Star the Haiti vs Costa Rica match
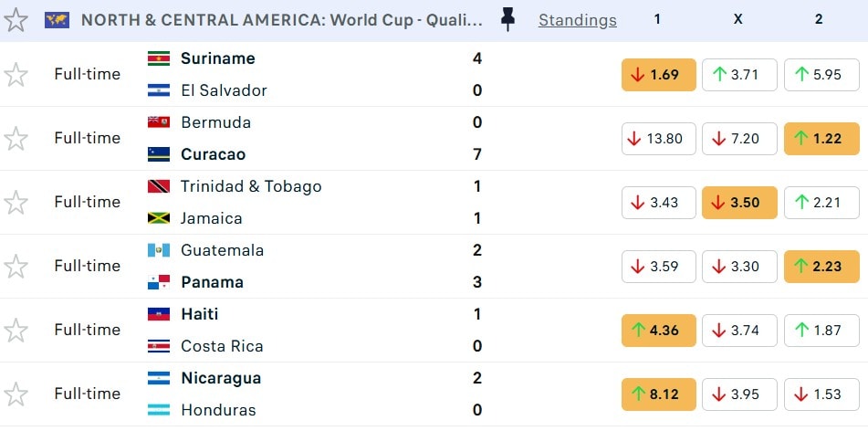868x431 pixels. 16,330
